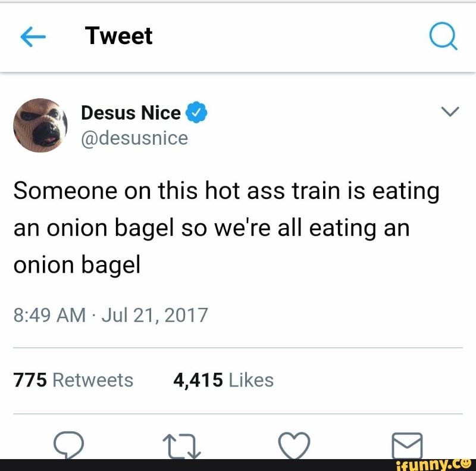Expand tweet options chevron menu
Screen dimensions: 476x471
pyautogui.click(x=450, y=111)
